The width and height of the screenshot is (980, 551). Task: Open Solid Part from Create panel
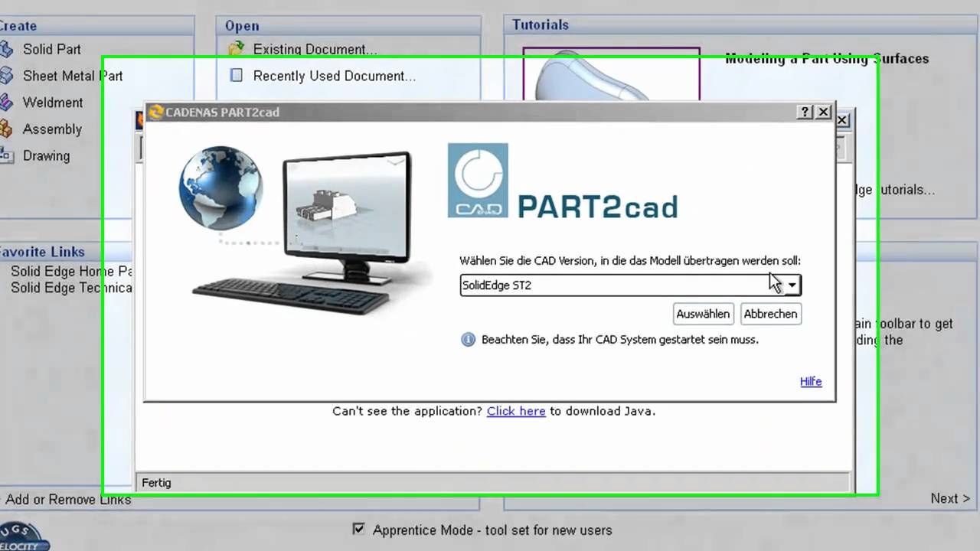pyautogui.click(x=51, y=49)
